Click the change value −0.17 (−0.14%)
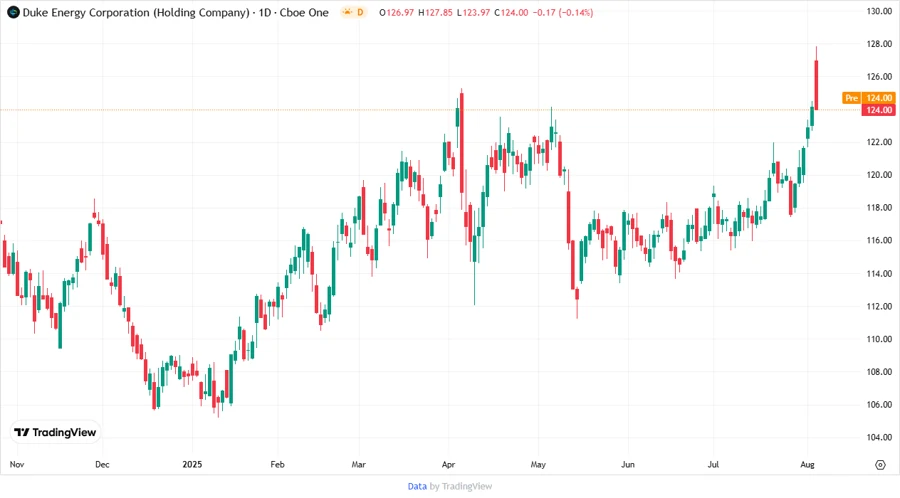This screenshot has height=498, width=900. click(563, 12)
